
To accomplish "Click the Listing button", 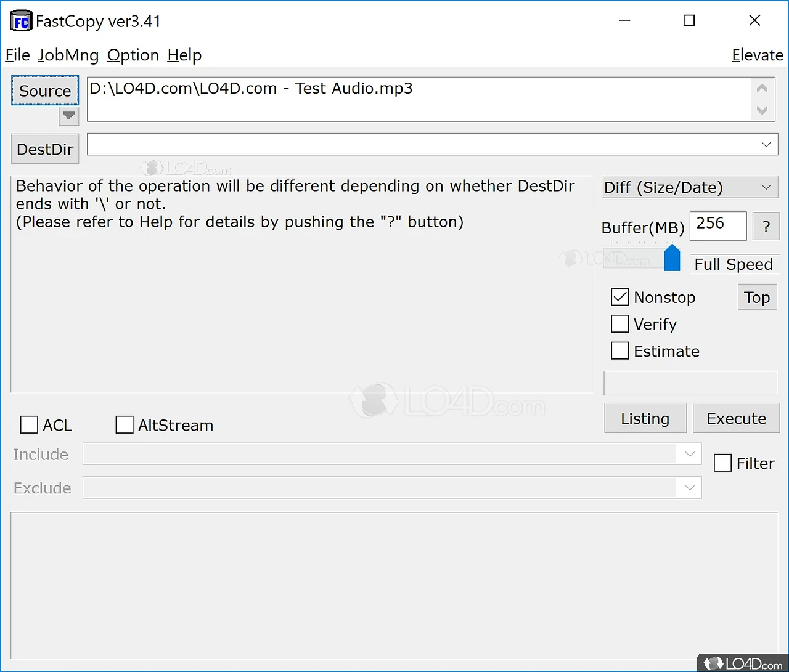I will click(645, 419).
